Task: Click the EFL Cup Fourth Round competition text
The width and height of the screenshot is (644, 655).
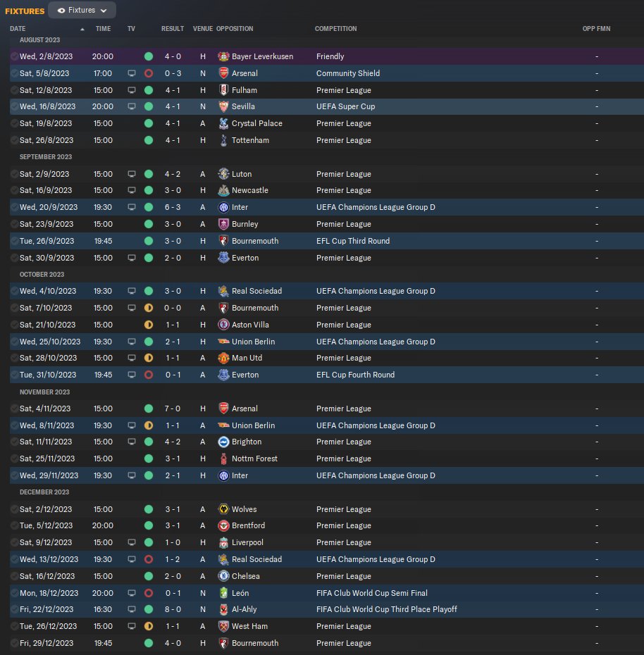Action: [x=355, y=375]
